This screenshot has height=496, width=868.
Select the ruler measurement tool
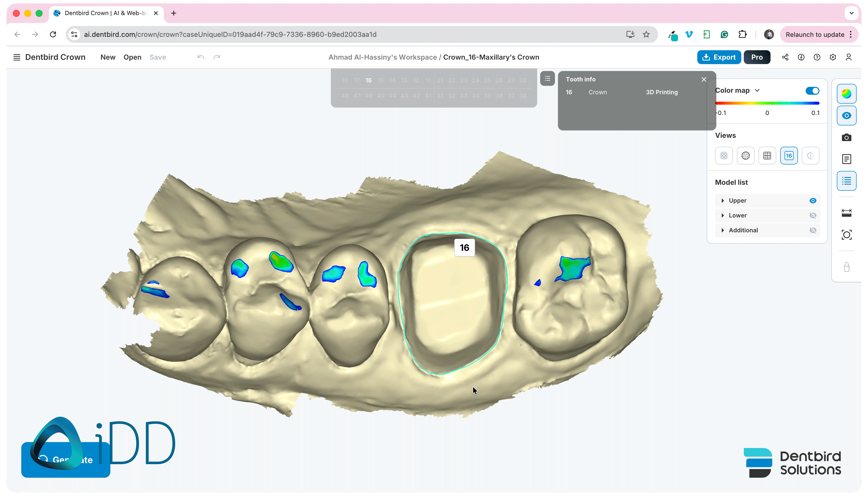pyautogui.click(x=846, y=213)
